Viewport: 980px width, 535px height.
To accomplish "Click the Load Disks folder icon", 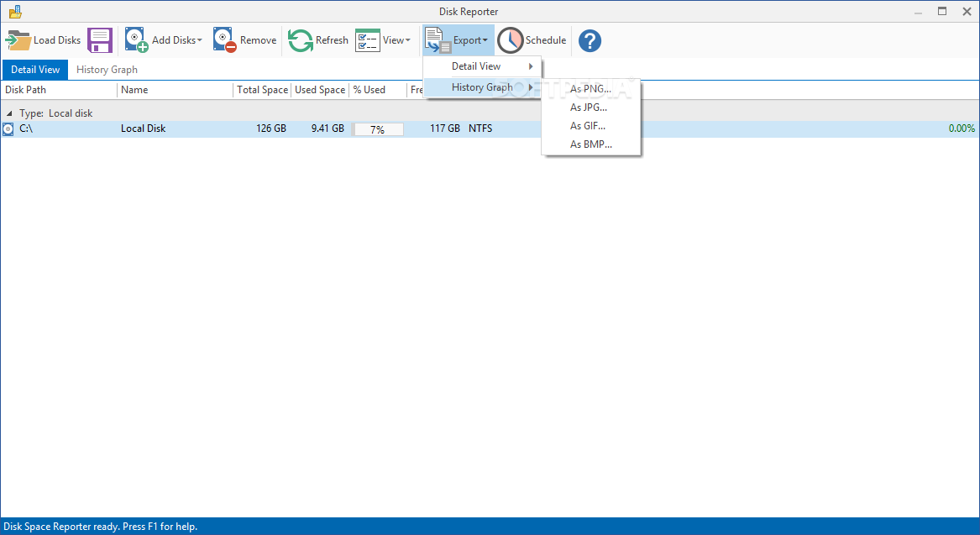I will tap(18, 40).
